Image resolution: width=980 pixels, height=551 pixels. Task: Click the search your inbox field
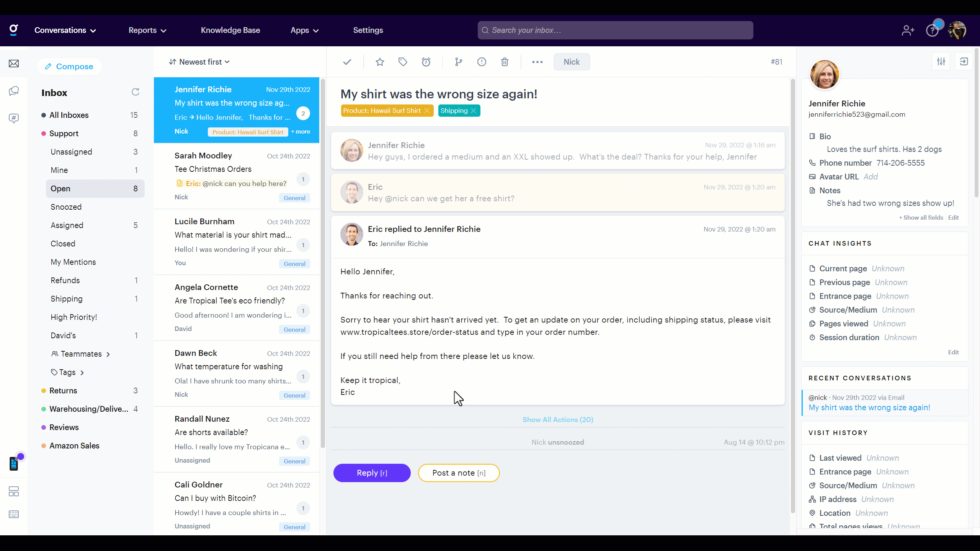point(615,30)
